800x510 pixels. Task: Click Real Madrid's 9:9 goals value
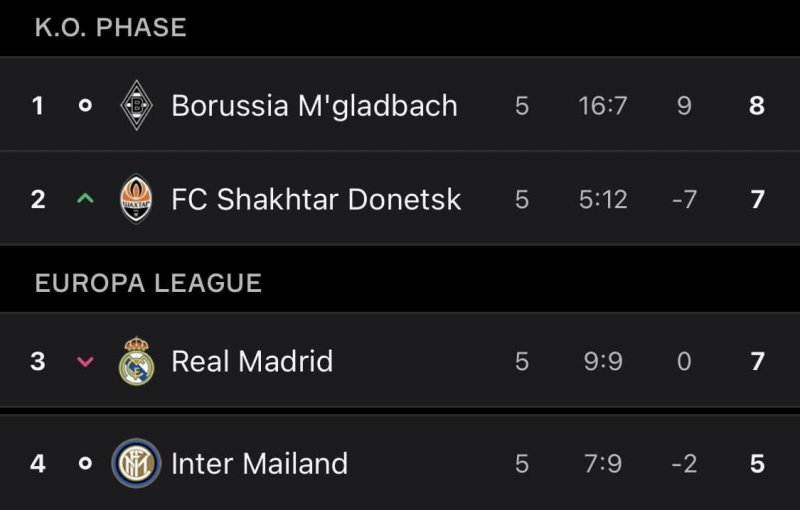pyautogui.click(x=603, y=361)
